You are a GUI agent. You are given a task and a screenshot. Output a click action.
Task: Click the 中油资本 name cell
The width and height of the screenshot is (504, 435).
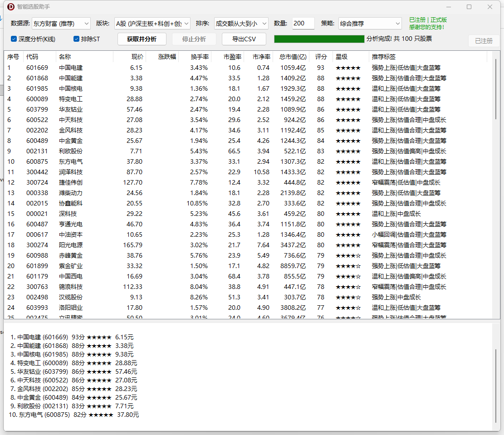click(x=71, y=235)
